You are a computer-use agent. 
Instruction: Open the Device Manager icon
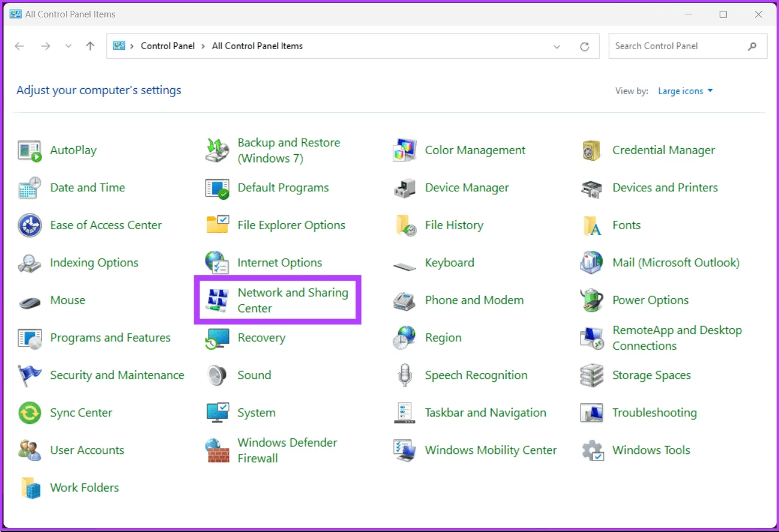pyautogui.click(x=404, y=188)
